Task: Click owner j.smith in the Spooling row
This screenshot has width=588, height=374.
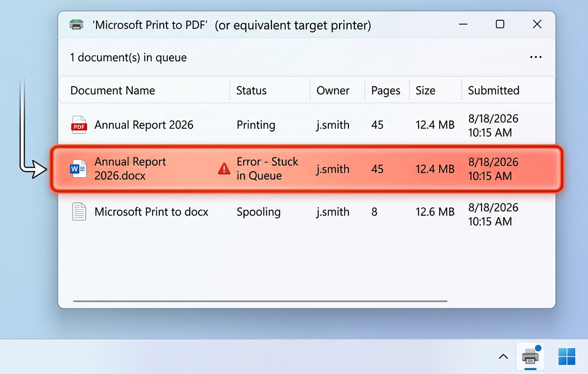Action: (x=333, y=212)
